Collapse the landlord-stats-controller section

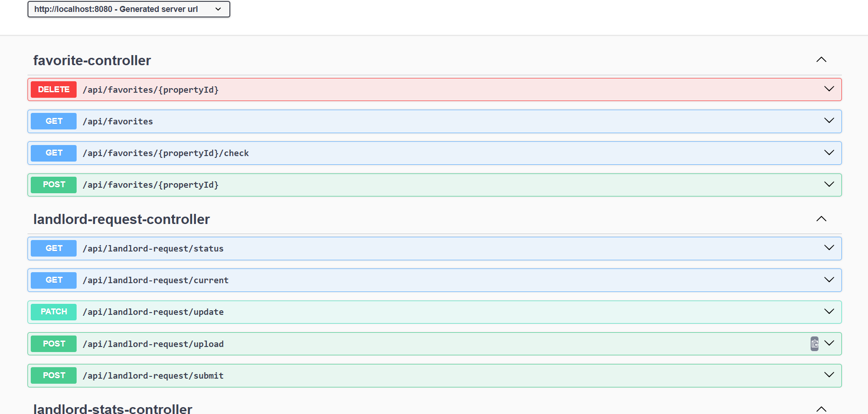(x=821, y=409)
